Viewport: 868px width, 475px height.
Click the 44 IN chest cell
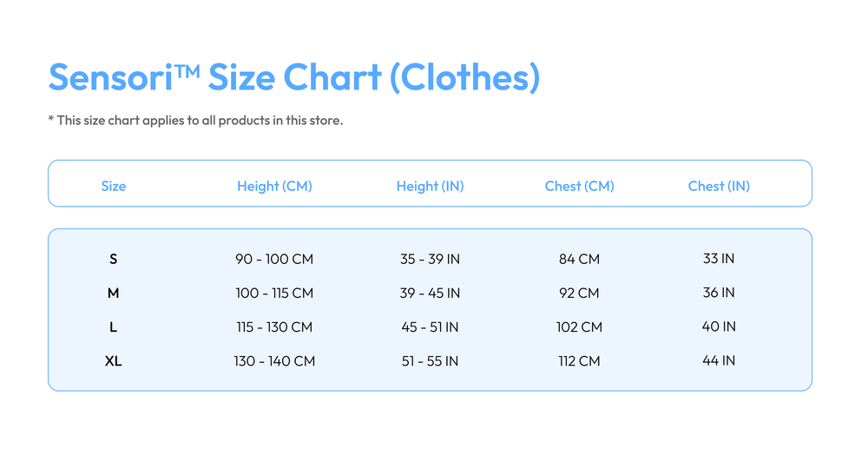719,360
